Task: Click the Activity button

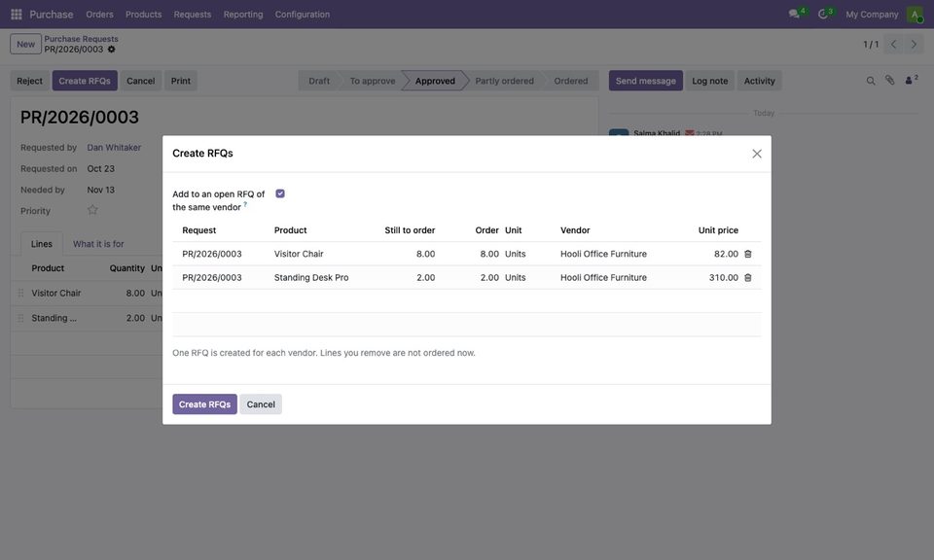Action: tap(760, 81)
